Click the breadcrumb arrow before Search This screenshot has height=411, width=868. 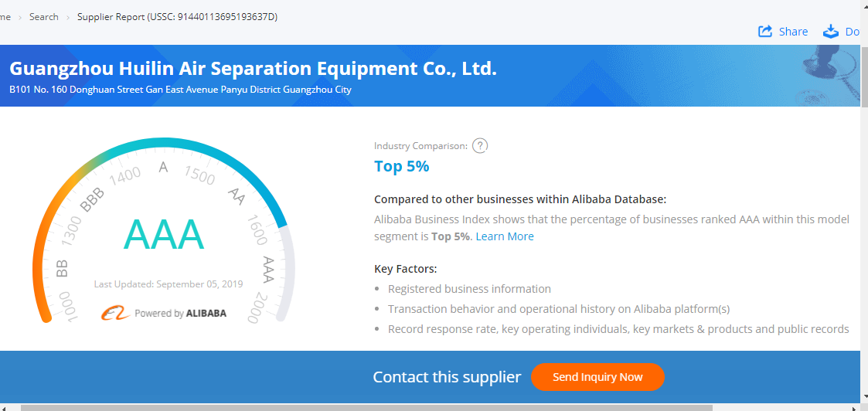pyautogui.click(x=20, y=17)
